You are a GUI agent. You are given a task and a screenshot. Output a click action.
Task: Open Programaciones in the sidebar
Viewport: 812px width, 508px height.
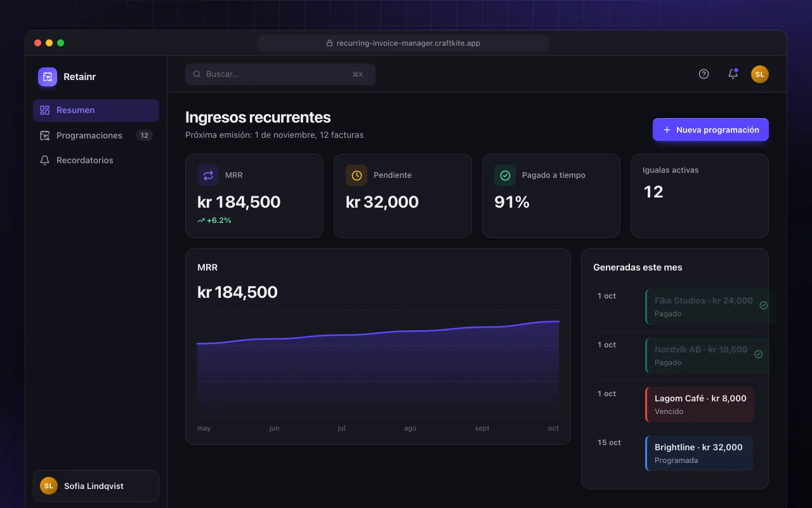pos(96,135)
